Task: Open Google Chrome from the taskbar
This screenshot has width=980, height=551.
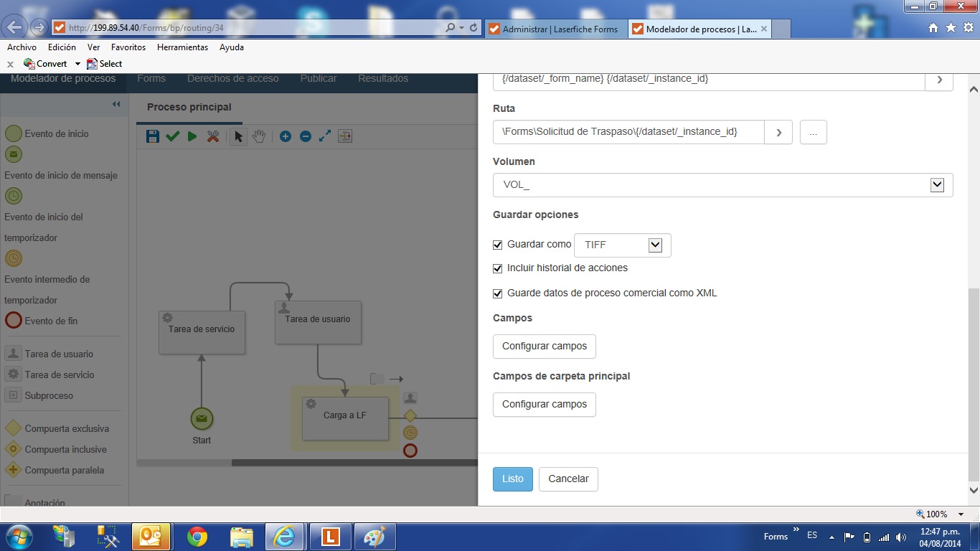Action: click(197, 537)
